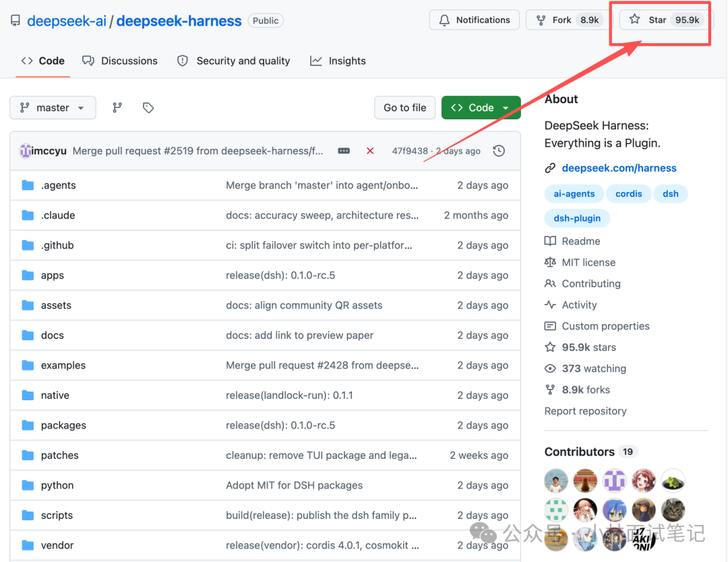Open the docs folder
This screenshot has width=728, height=562.
point(53,335)
